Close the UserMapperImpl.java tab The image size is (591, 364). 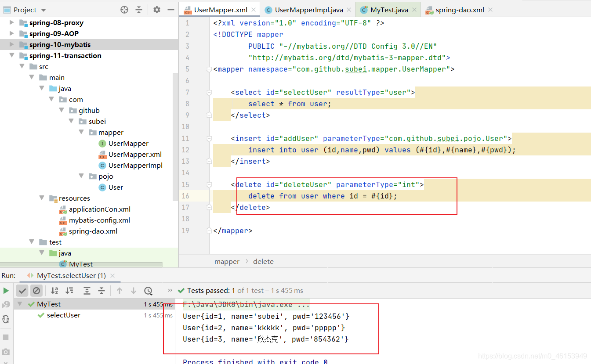click(x=349, y=10)
